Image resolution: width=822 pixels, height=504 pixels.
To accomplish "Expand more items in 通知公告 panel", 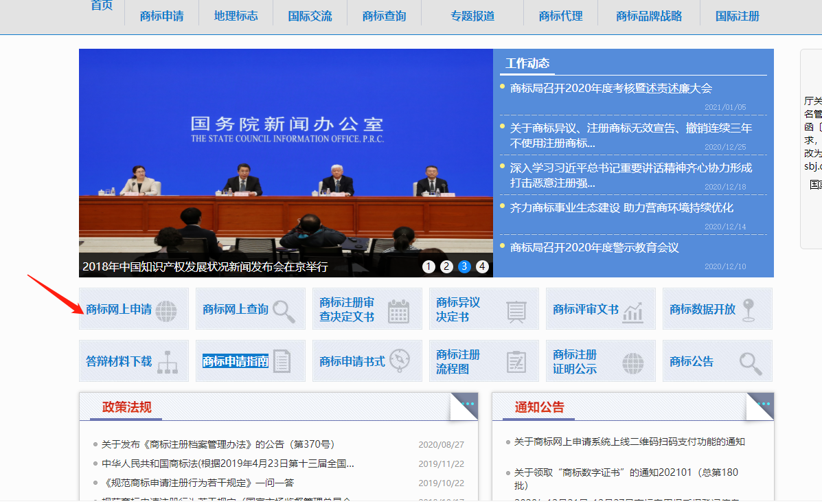I will tap(763, 404).
